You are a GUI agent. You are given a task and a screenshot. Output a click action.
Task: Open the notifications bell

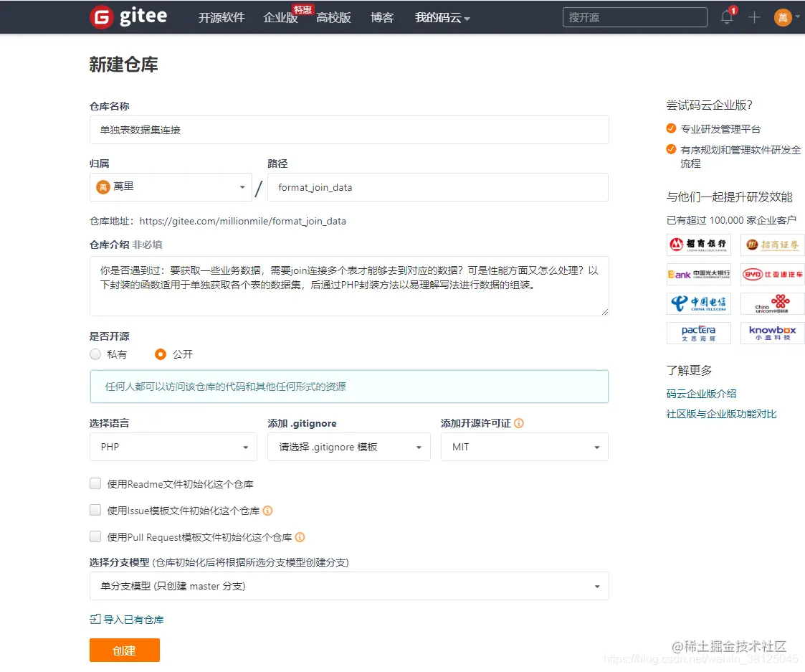[x=726, y=18]
